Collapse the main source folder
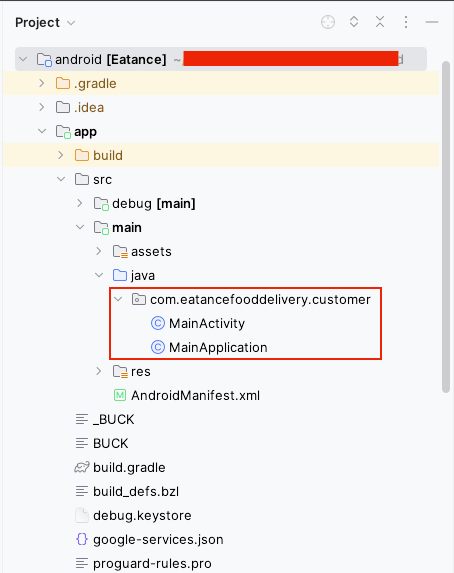Image resolution: width=454 pixels, height=573 pixels. coord(80,227)
